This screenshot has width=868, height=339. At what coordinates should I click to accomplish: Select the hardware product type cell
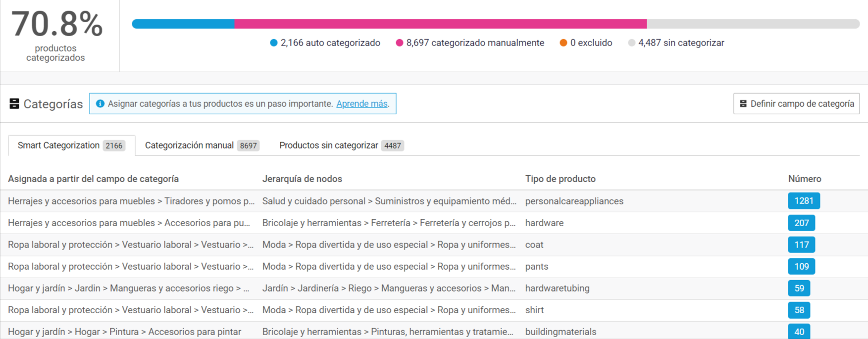pos(544,223)
